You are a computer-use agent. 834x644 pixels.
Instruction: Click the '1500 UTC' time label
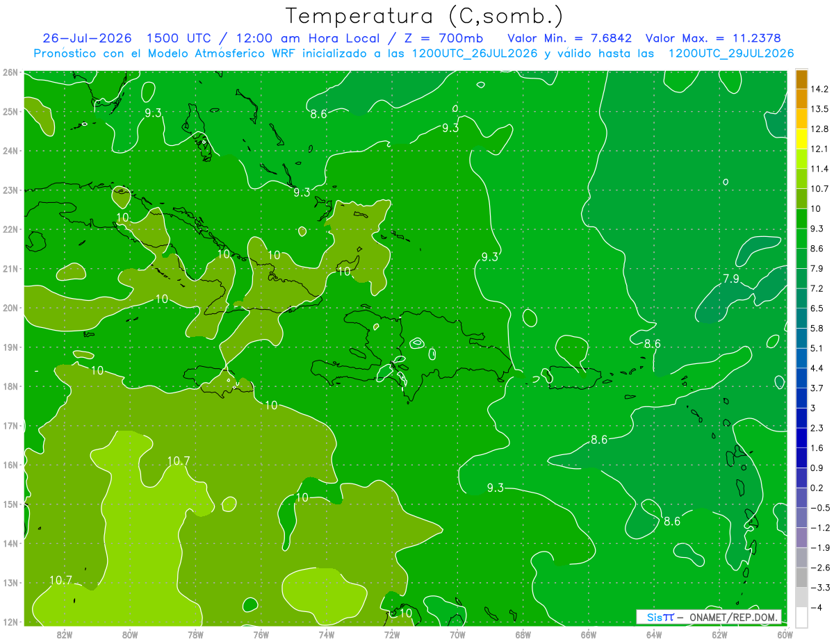pyautogui.click(x=180, y=38)
